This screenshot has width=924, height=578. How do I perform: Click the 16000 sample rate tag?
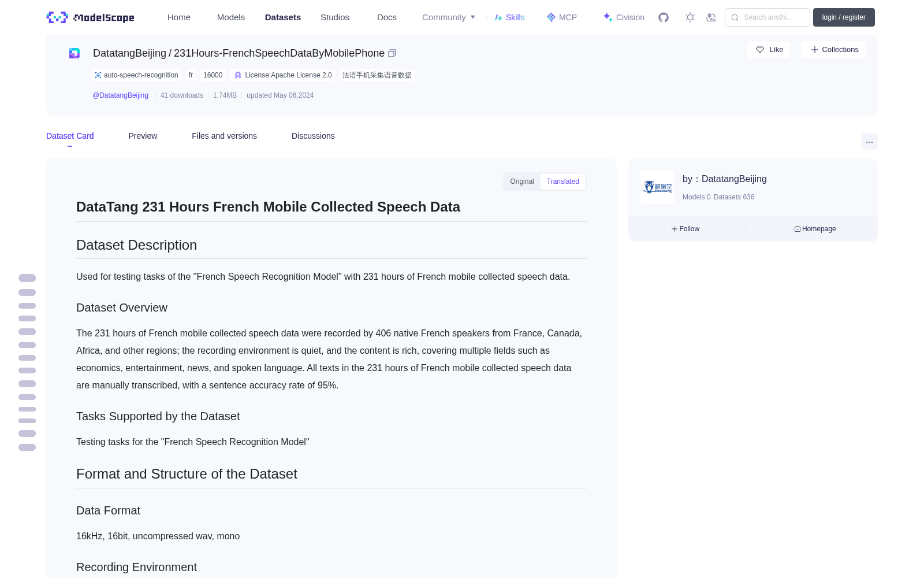point(213,75)
